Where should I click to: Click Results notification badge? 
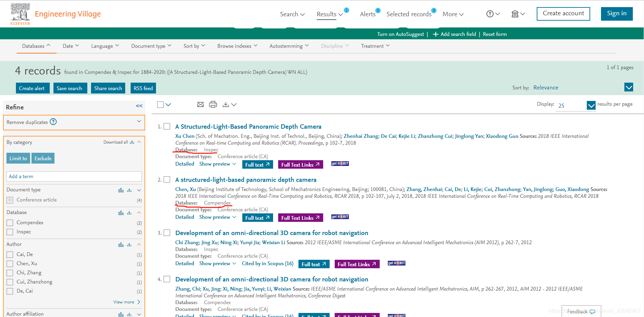point(346,10)
